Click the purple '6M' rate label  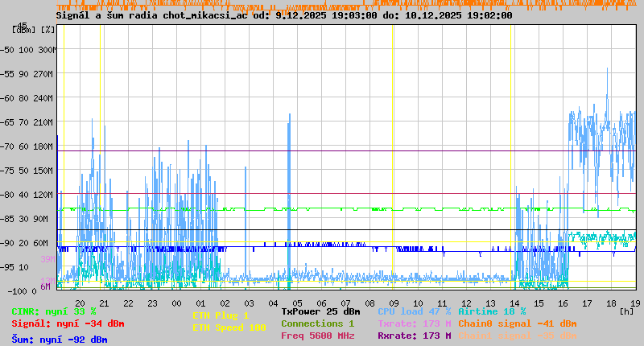coord(45,287)
